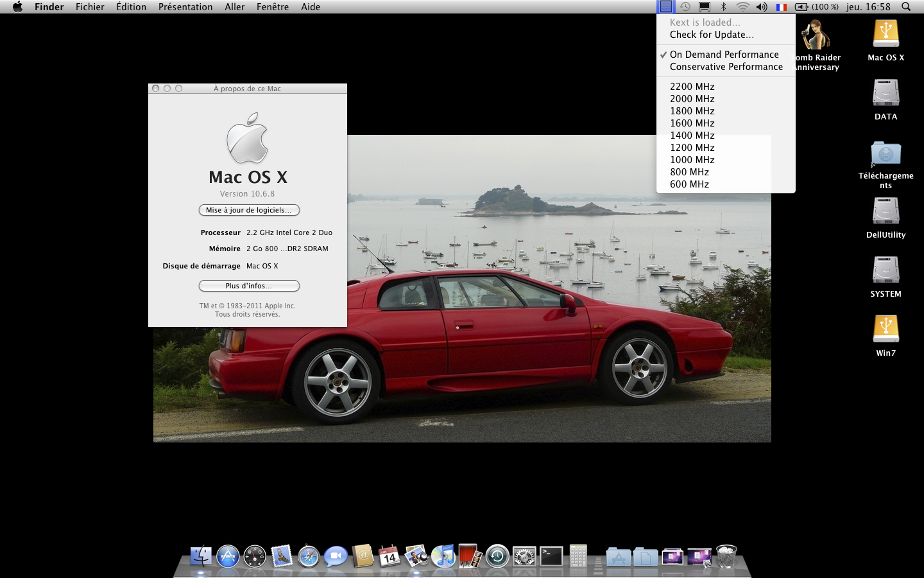Screen dimensions: 924x578
Task: Click Check for Update menu entry
Action: (x=711, y=35)
